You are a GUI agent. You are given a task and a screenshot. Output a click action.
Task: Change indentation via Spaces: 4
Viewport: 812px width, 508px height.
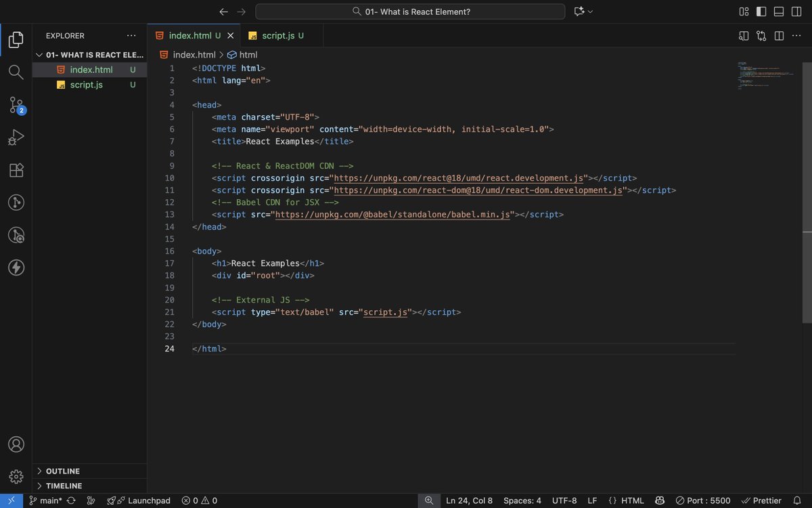(x=522, y=501)
